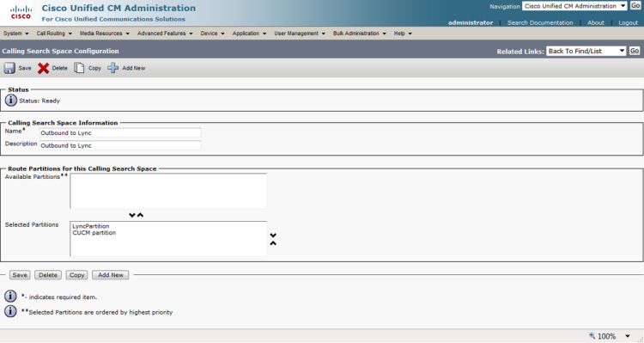Open the Application menu

249,34
